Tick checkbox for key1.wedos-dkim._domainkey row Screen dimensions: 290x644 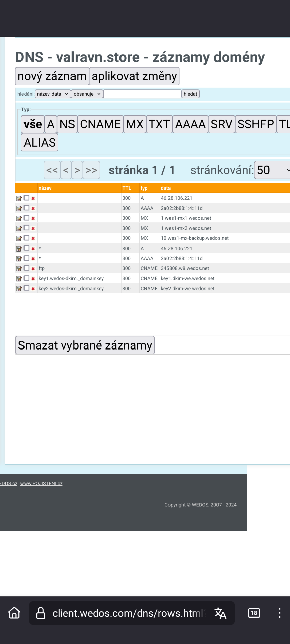click(x=27, y=278)
